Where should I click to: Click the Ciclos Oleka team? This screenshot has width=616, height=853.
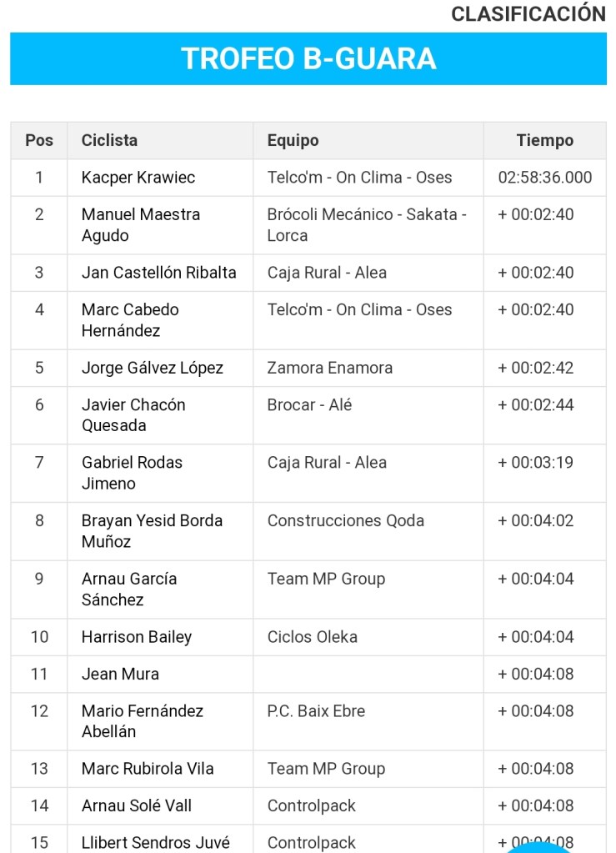pyautogui.click(x=312, y=637)
